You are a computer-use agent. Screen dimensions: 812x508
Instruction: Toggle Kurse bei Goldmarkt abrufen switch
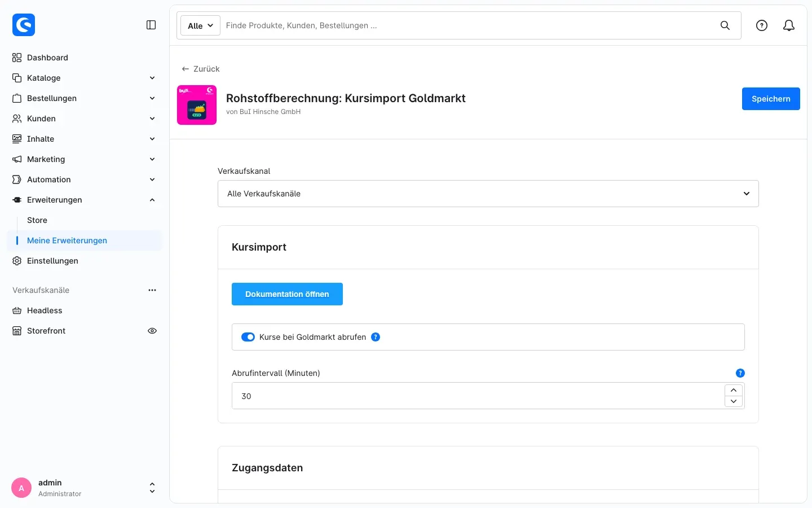pyautogui.click(x=248, y=337)
